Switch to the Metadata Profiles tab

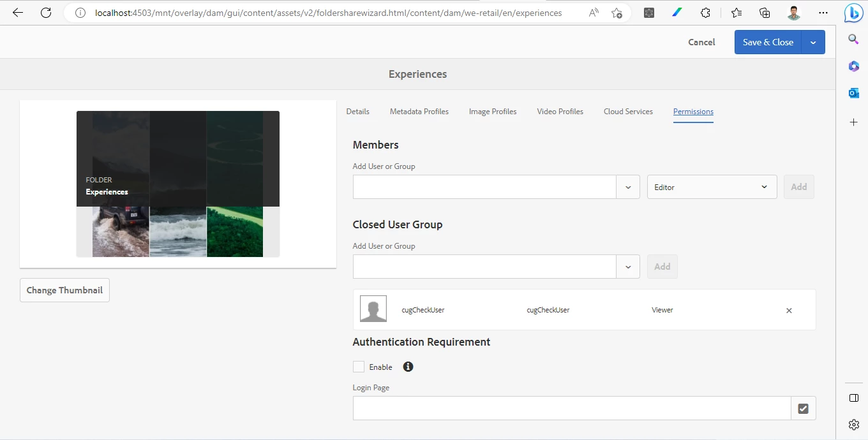pos(419,112)
